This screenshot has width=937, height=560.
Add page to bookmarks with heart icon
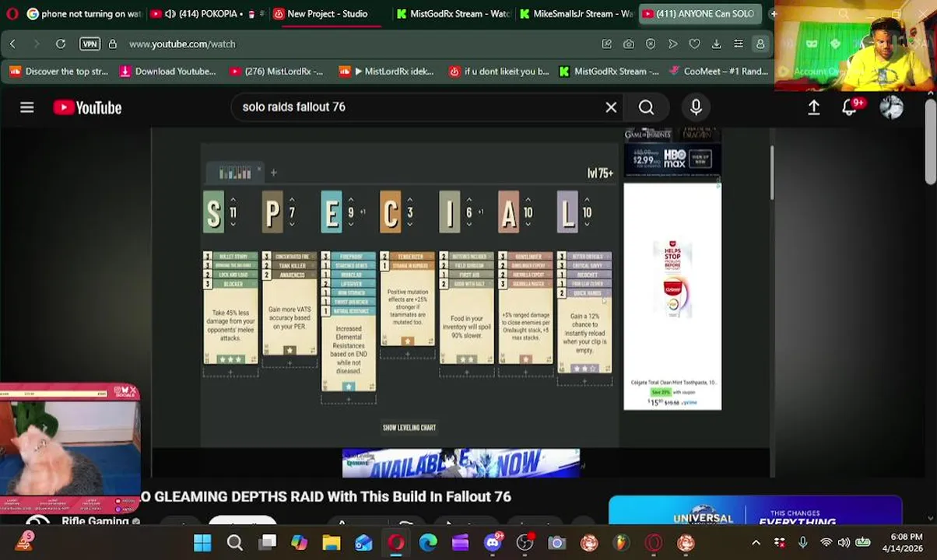point(694,44)
